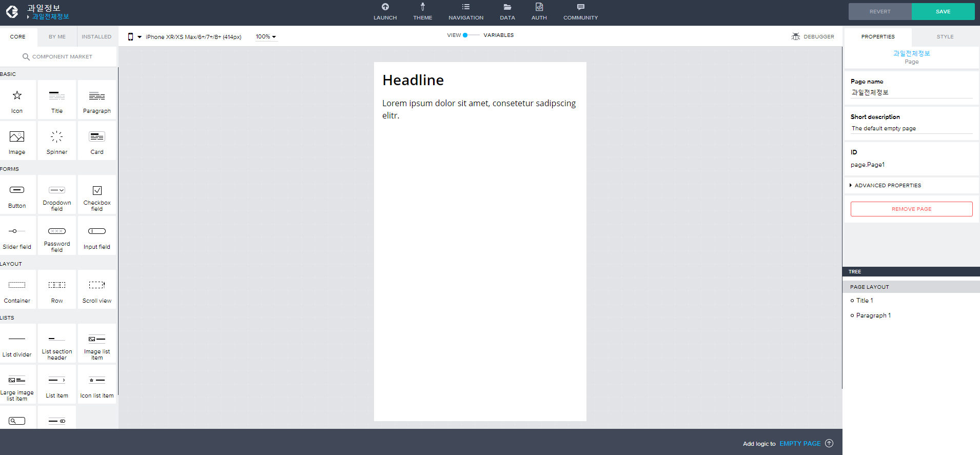
Task: Click the Revert button
Action: click(880, 12)
